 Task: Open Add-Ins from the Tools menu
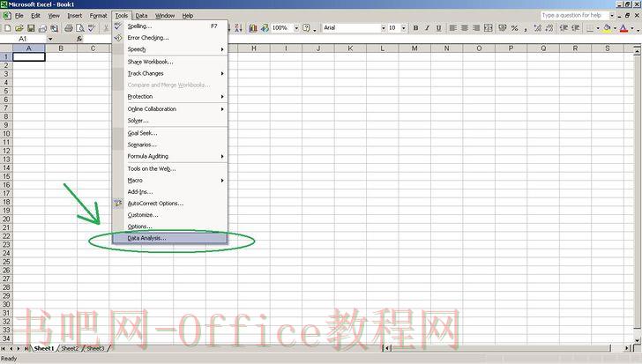[x=170, y=192]
